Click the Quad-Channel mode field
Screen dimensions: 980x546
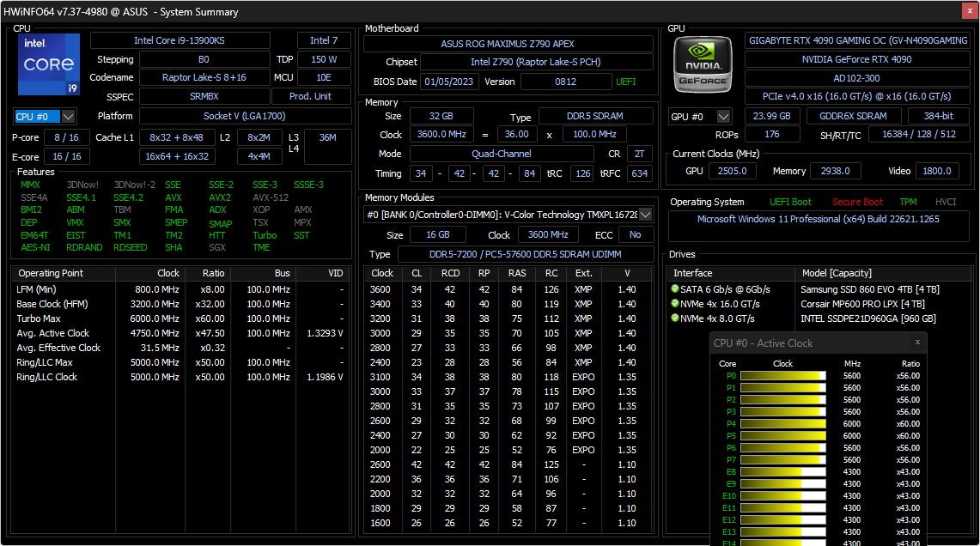coord(502,154)
